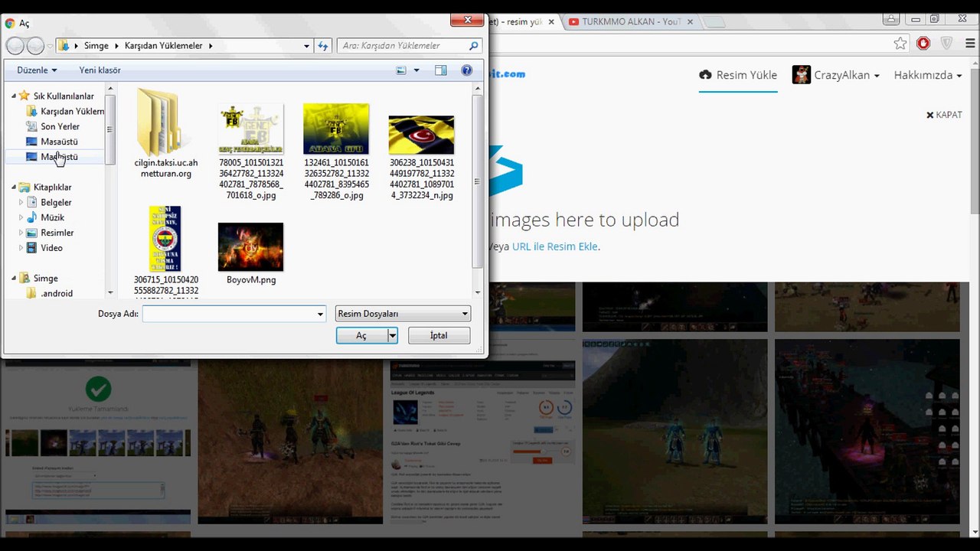The image size is (980, 551).
Task: Open Son Yerler in the navigation pane
Action: tap(60, 127)
